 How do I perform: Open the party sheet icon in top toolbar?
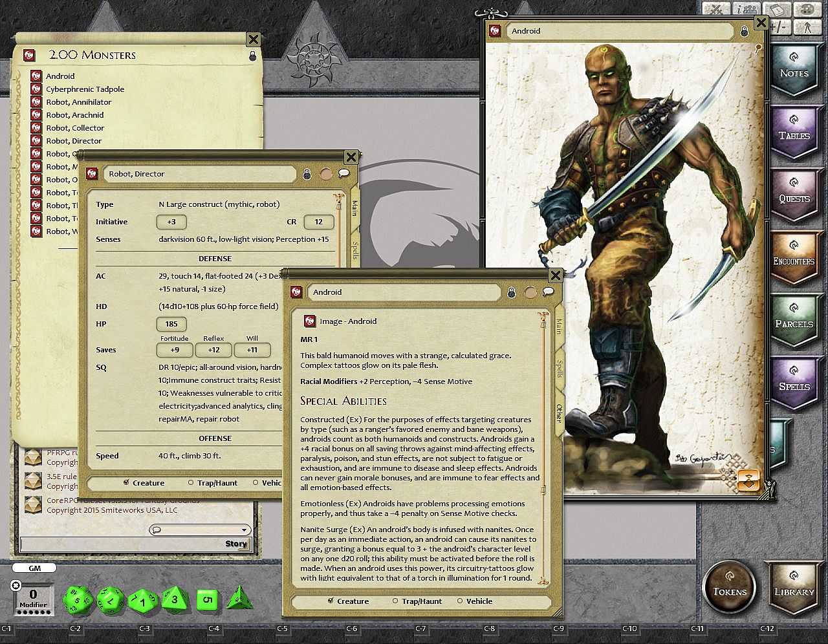pyautogui.click(x=746, y=9)
